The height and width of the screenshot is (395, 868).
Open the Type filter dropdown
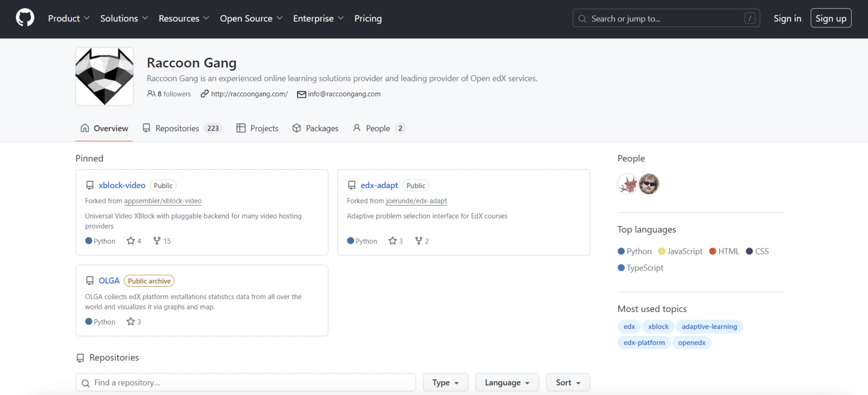click(x=445, y=382)
